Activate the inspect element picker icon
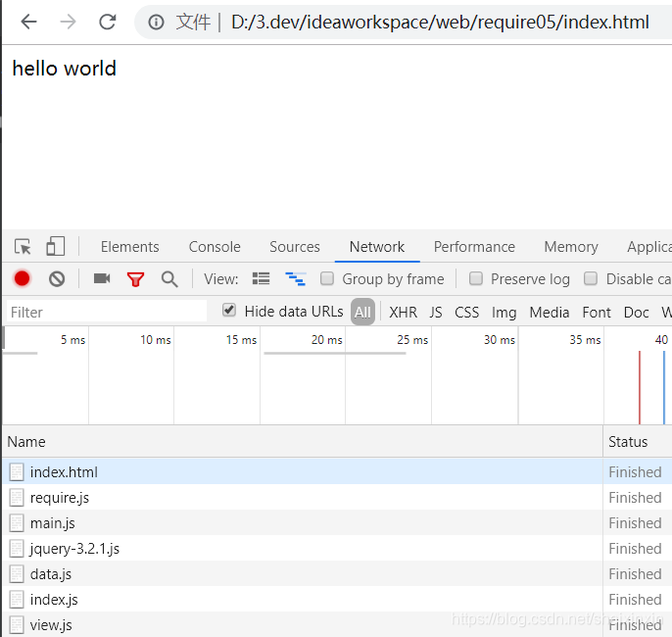The height and width of the screenshot is (637, 672). coord(23,247)
